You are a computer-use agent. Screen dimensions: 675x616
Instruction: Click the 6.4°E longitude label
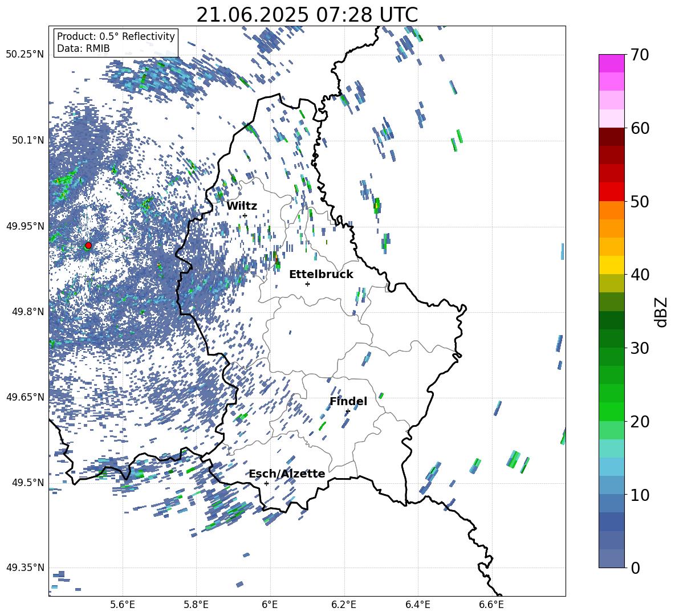pos(417,605)
